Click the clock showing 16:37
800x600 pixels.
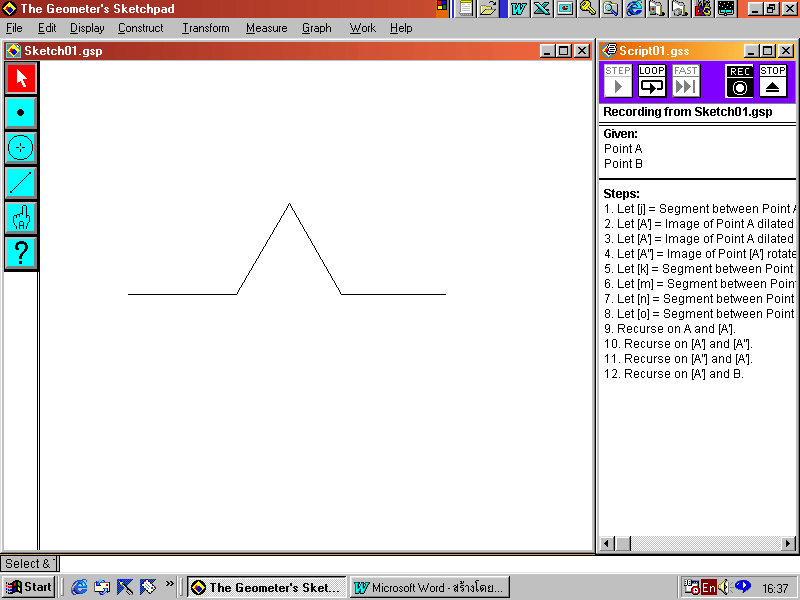[x=776, y=588]
